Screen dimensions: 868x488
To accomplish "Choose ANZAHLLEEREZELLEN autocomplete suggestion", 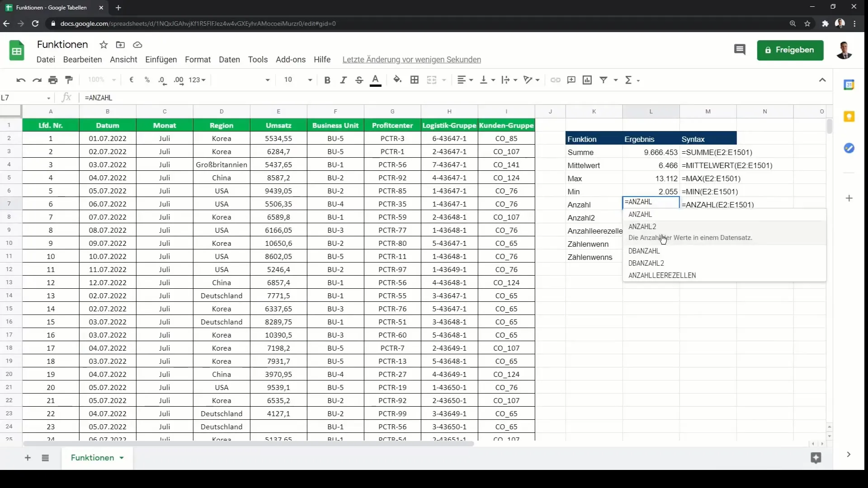I will click(x=724, y=276).
